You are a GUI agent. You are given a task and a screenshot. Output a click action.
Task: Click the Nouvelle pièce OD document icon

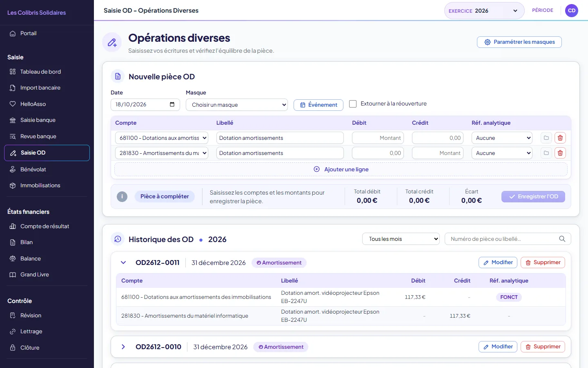(118, 76)
